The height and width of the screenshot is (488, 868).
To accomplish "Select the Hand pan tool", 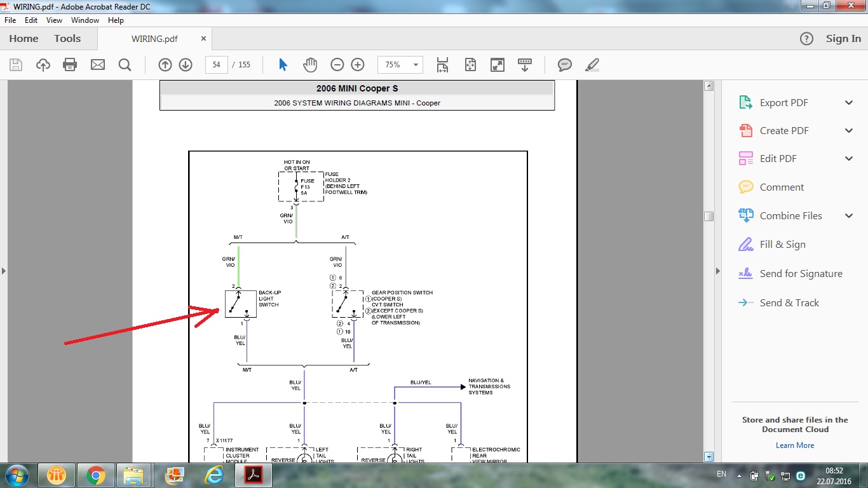I will [x=309, y=65].
